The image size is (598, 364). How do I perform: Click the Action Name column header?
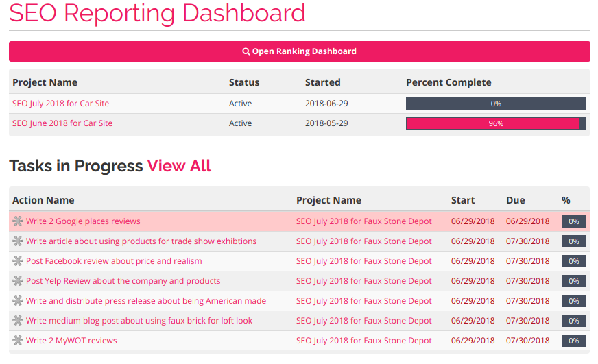[43, 200]
